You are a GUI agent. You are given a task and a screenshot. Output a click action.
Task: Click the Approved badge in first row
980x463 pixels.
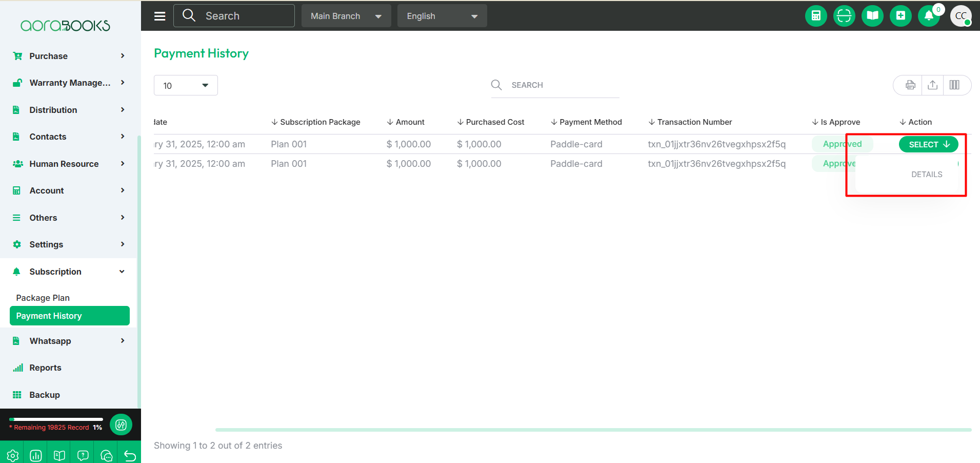842,144
